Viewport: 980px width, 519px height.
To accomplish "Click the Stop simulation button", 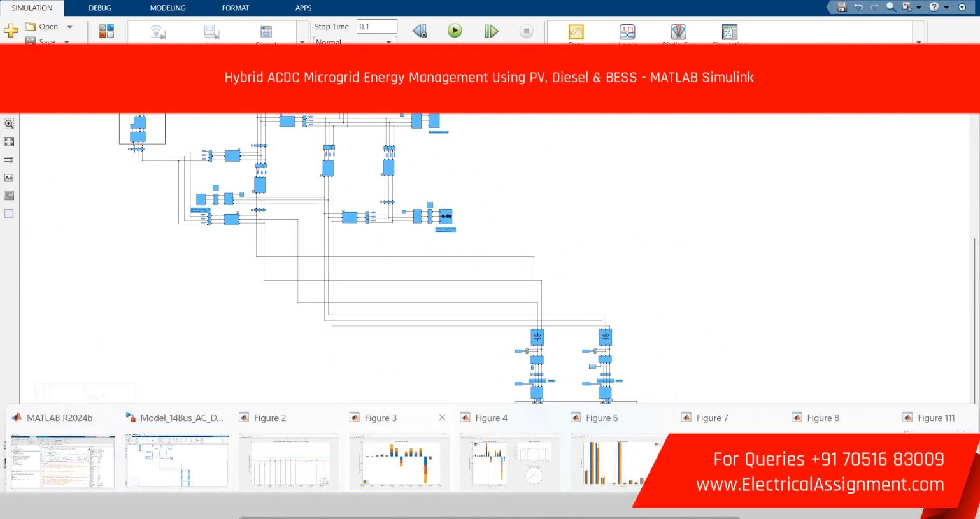I will click(x=526, y=31).
